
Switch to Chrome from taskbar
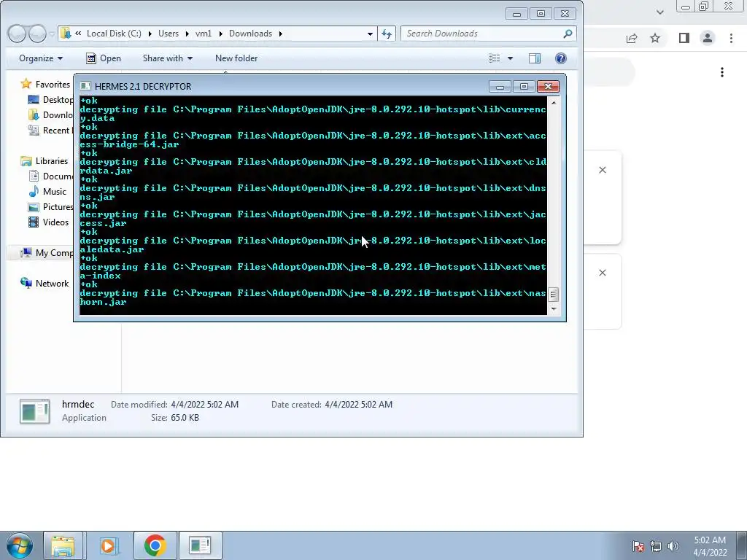tap(155, 545)
